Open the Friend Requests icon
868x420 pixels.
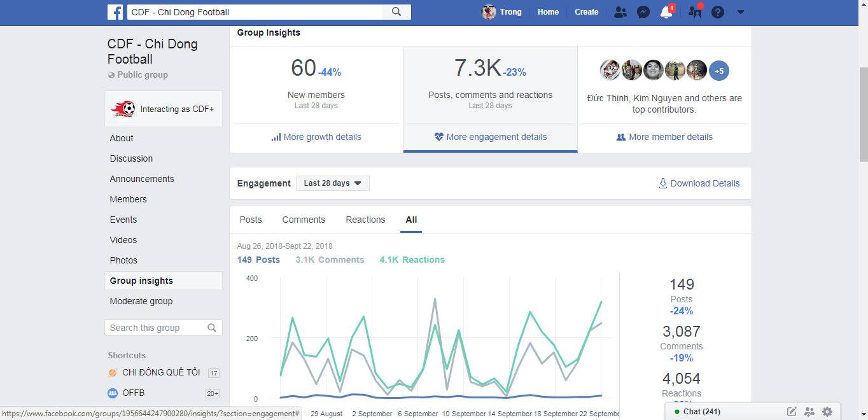pos(620,12)
